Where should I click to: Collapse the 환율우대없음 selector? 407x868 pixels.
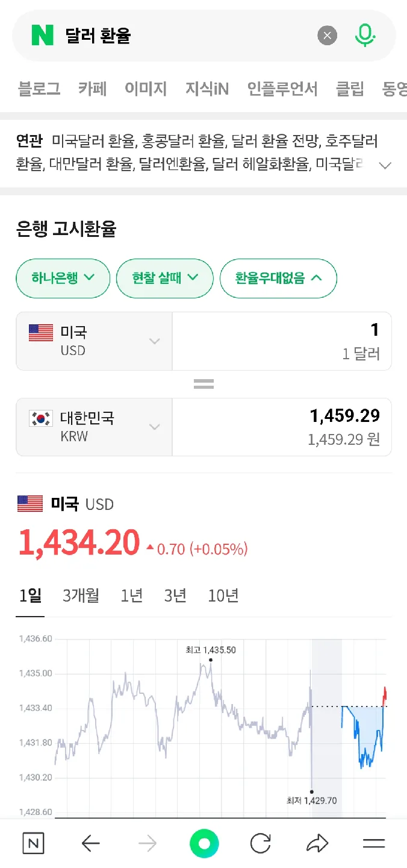(278, 278)
